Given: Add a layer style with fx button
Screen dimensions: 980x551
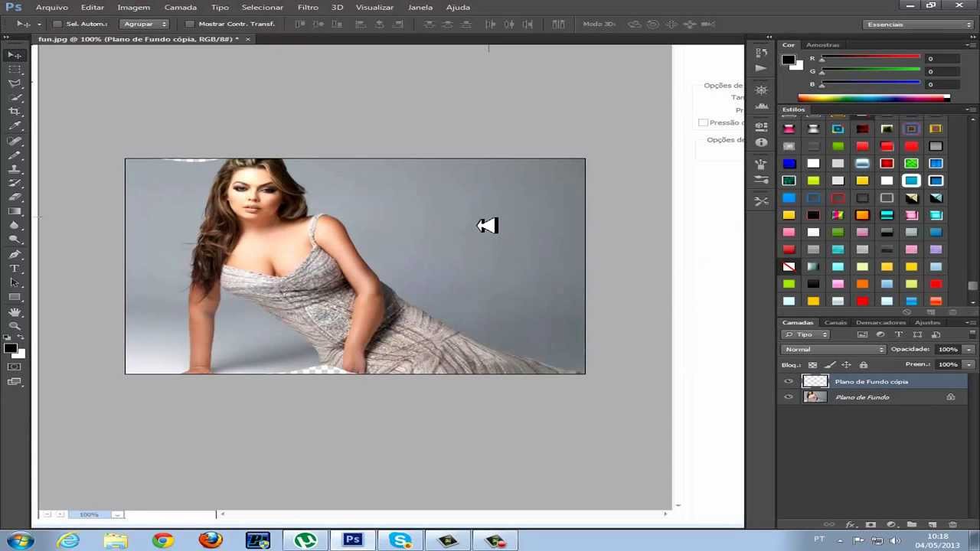Looking at the screenshot, I should (x=851, y=525).
